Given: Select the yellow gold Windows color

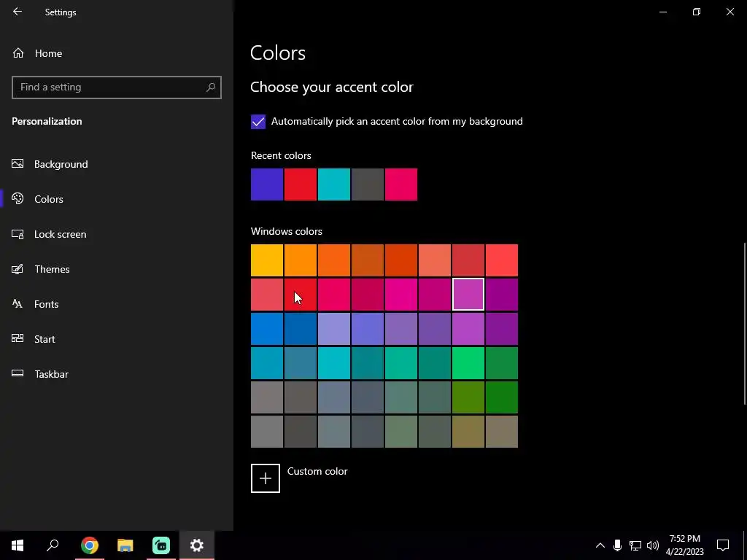Looking at the screenshot, I should pos(267,260).
